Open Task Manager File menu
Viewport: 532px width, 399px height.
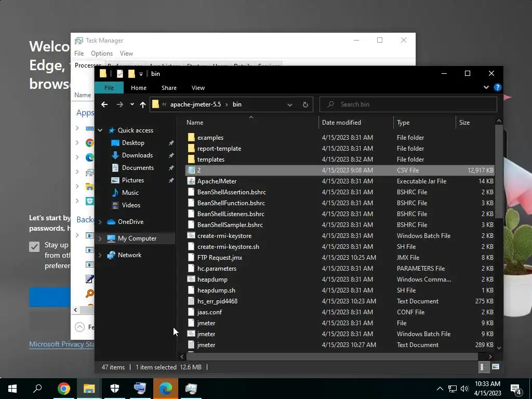[x=79, y=54]
